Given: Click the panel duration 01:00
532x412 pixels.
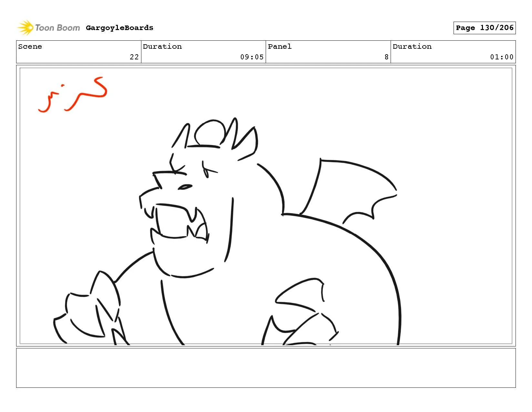Looking at the screenshot, I should click(x=502, y=57).
